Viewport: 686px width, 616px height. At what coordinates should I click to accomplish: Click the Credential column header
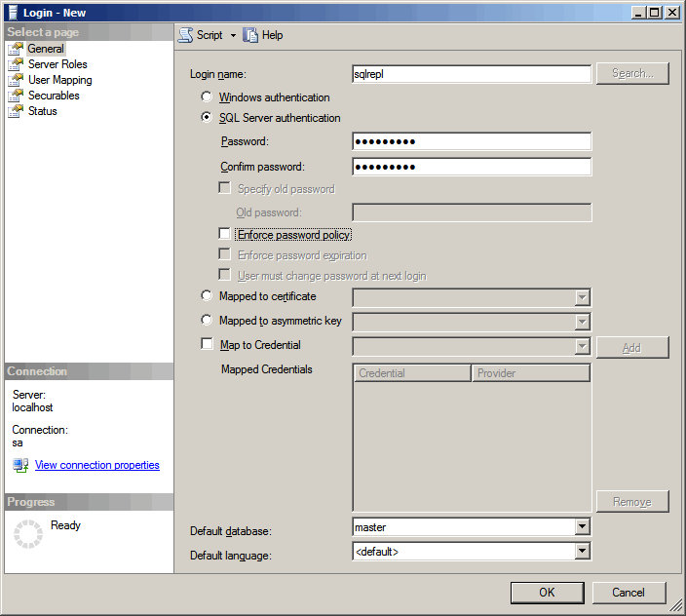[x=412, y=373]
